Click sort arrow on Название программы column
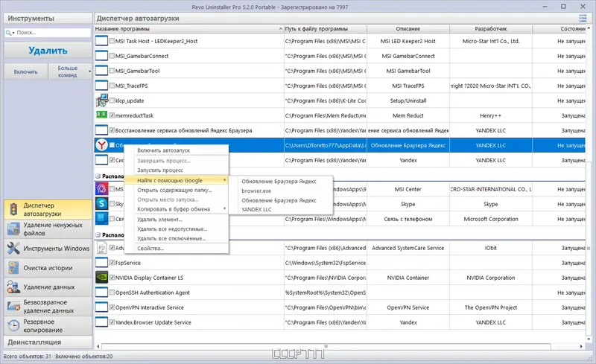 click(x=281, y=29)
